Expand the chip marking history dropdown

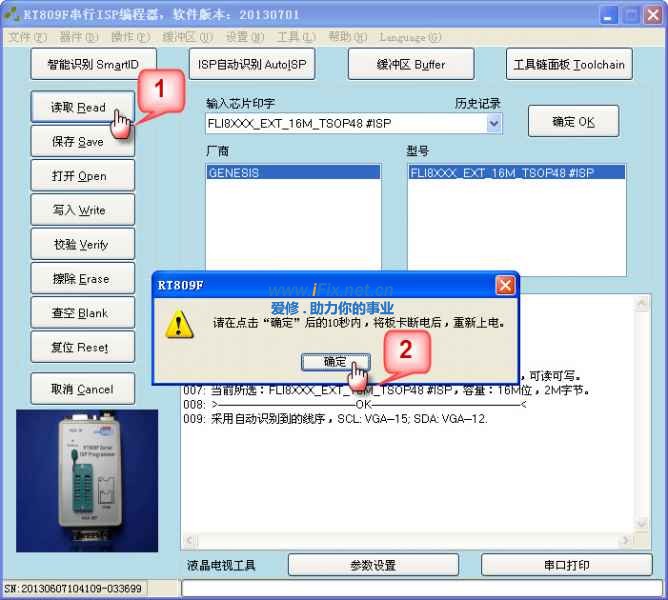(494, 123)
